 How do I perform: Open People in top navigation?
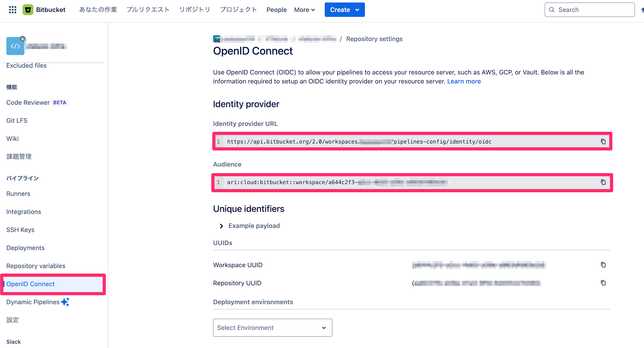click(x=277, y=10)
